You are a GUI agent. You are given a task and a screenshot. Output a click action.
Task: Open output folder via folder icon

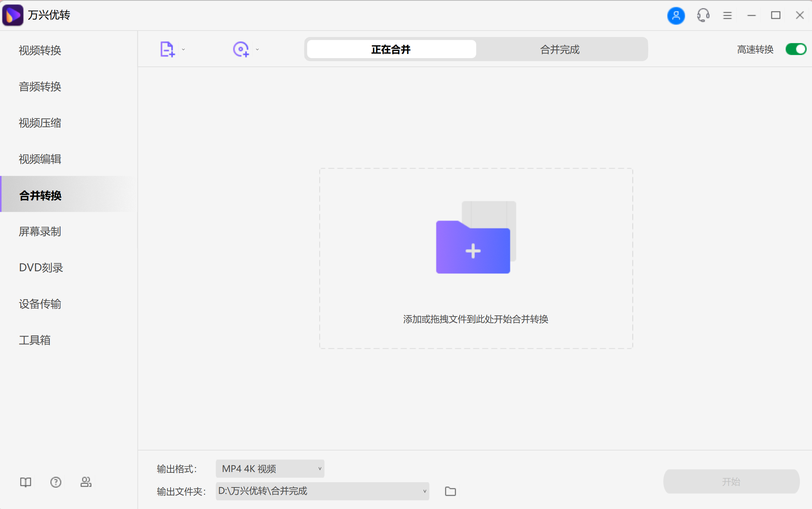pyautogui.click(x=450, y=491)
